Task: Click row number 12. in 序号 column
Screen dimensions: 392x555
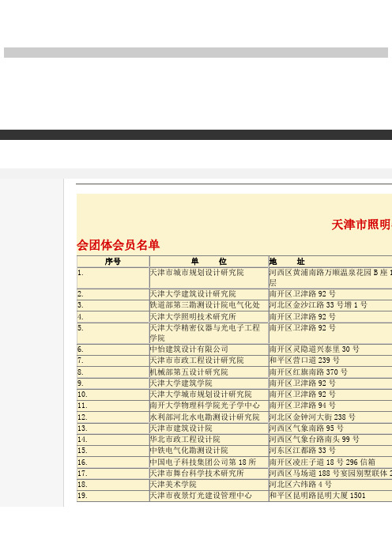Action: 82,417
